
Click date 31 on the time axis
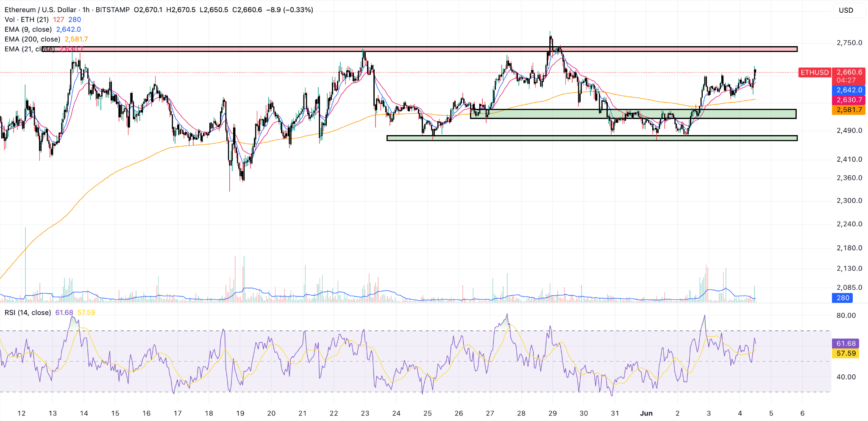point(615,413)
